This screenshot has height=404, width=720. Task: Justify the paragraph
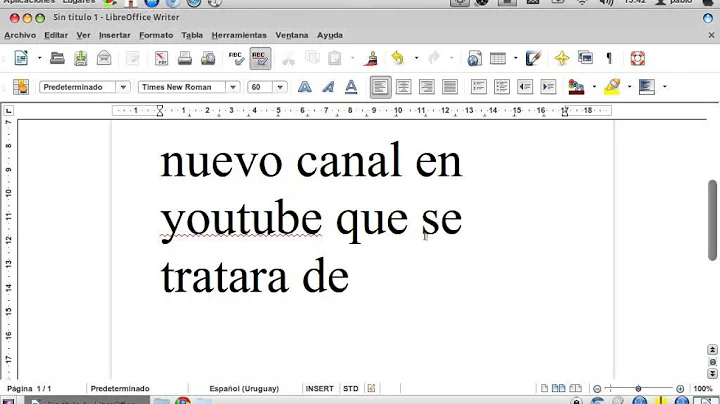[450, 87]
